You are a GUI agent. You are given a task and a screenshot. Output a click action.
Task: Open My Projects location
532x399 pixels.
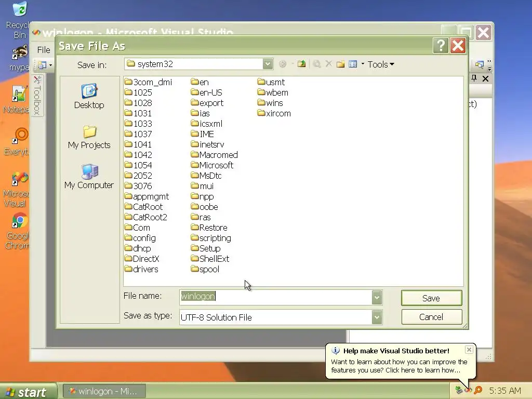89,137
